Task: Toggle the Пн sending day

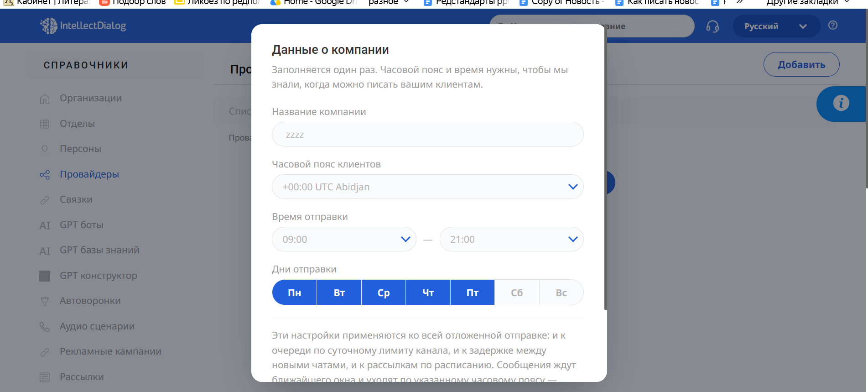Action: tap(294, 293)
